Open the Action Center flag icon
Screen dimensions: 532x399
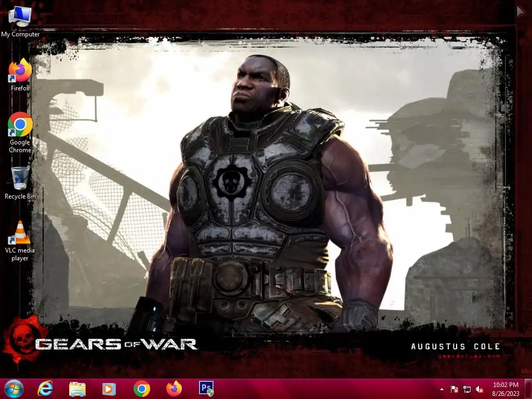click(x=454, y=390)
